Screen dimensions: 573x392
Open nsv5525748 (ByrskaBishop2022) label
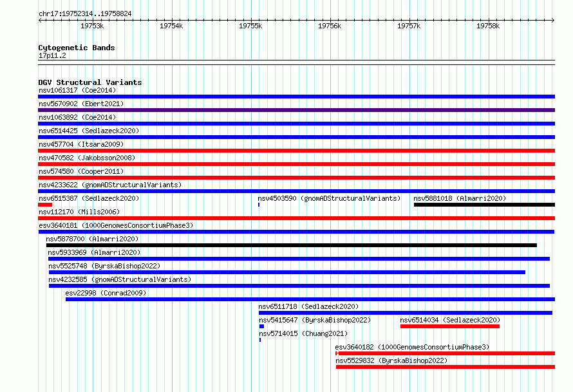click(x=104, y=266)
